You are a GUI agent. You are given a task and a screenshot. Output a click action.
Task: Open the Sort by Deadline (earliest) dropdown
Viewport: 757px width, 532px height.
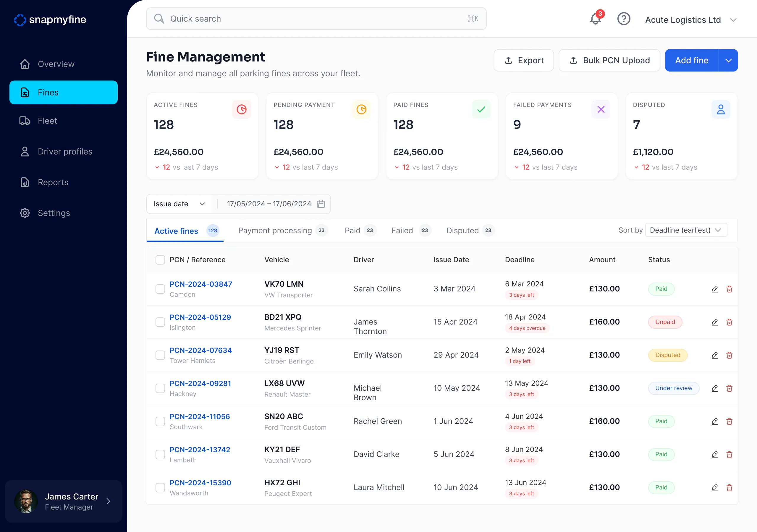pos(686,230)
